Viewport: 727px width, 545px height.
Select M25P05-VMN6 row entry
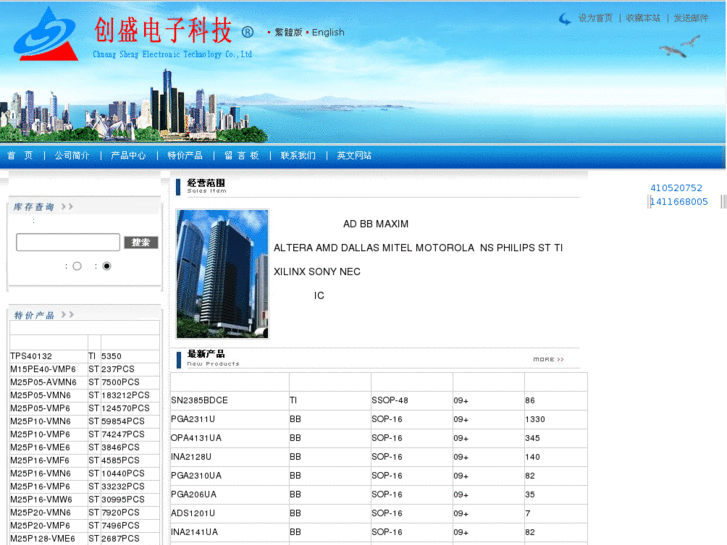point(40,395)
